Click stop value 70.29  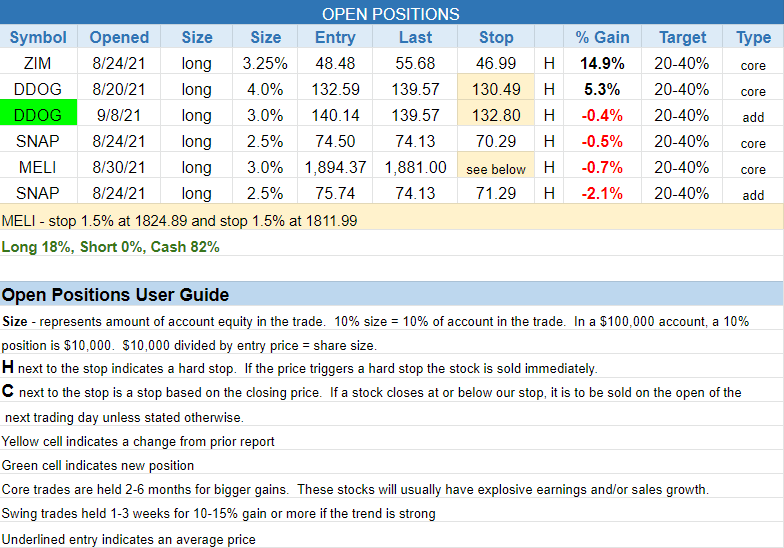(496, 141)
